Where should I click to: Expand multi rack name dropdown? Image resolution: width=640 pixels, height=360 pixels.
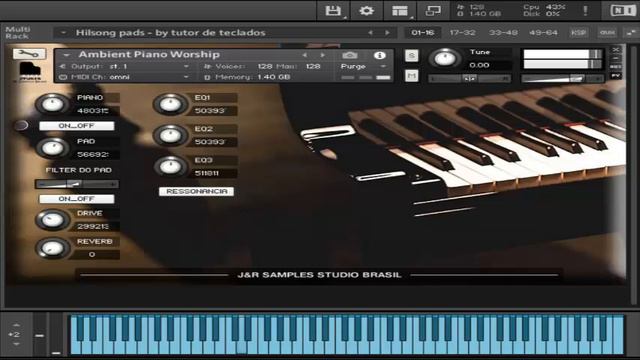[x=64, y=32]
